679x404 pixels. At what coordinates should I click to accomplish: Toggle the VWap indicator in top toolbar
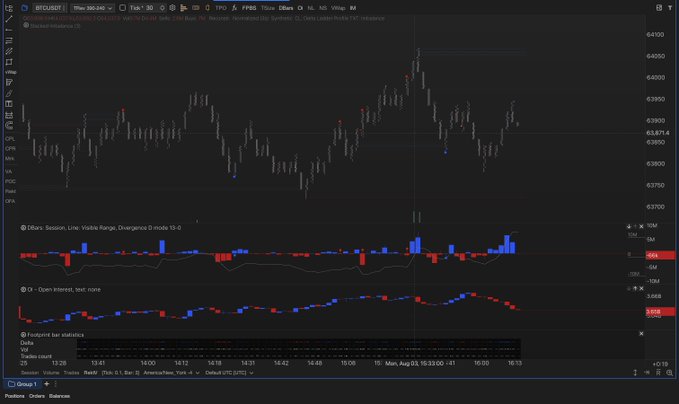pyautogui.click(x=338, y=8)
